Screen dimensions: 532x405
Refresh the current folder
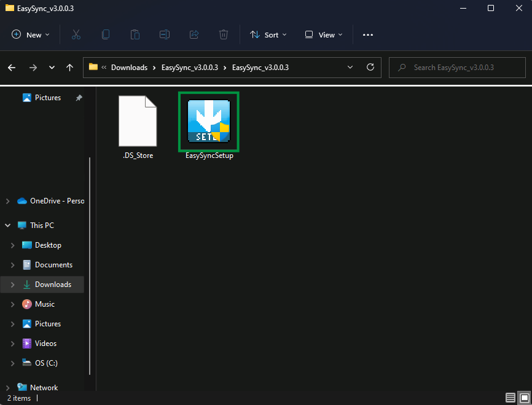coord(370,67)
